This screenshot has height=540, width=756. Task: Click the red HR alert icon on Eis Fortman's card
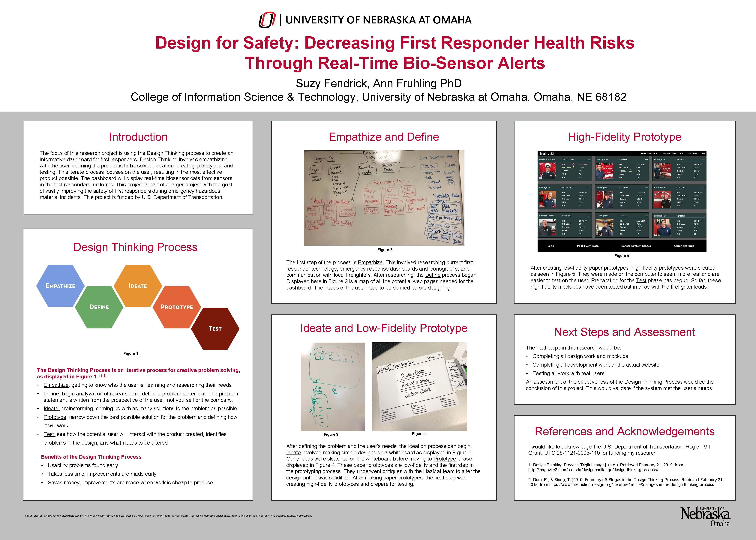574,164
